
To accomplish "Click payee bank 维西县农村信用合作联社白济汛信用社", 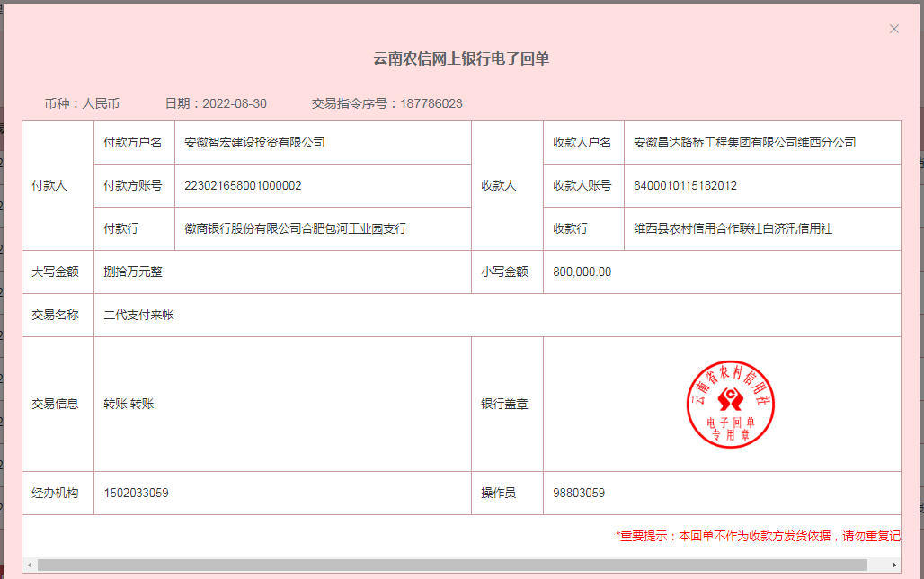I will [x=733, y=228].
